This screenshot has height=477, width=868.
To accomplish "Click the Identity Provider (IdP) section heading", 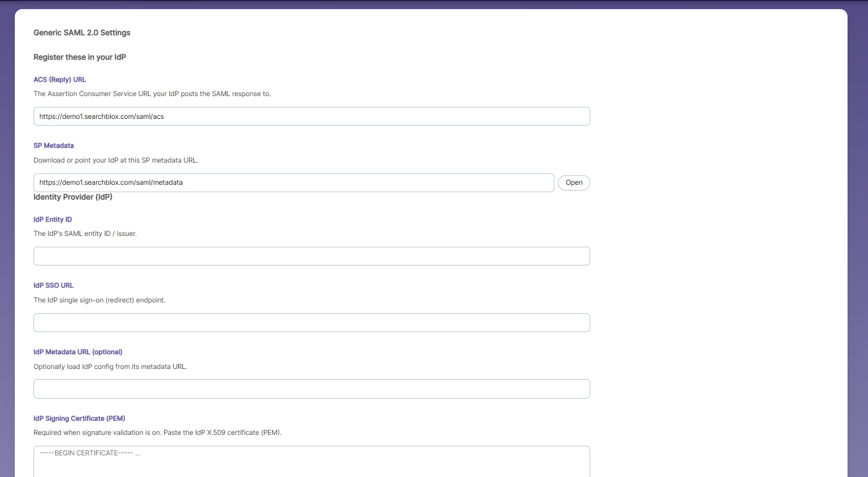I will pos(73,197).
